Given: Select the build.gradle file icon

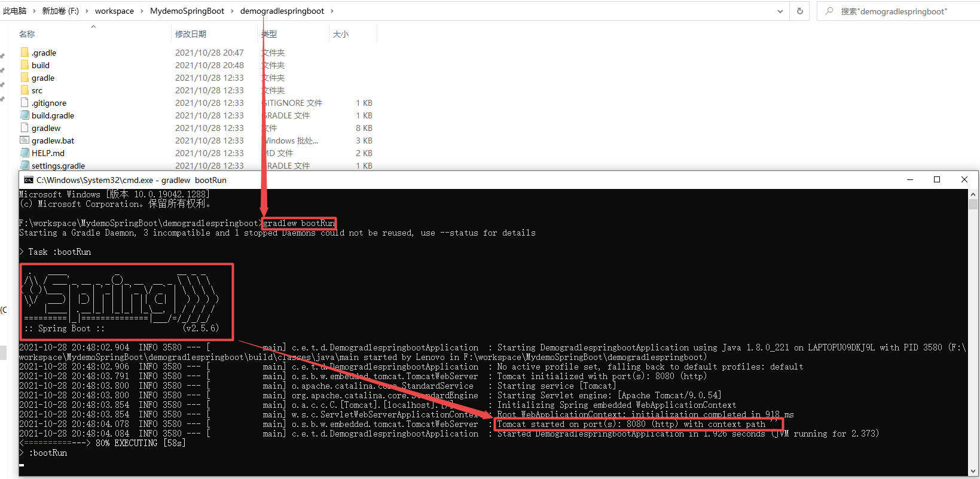Looking at the screenshot, I should pos(25,115).
